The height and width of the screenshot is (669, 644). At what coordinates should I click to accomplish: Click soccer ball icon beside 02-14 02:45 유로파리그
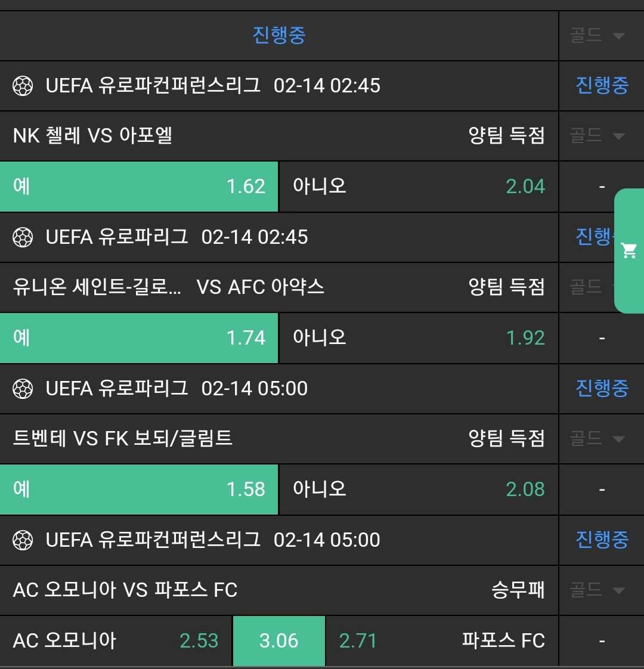pyautogui.click(x=23, y=237)
